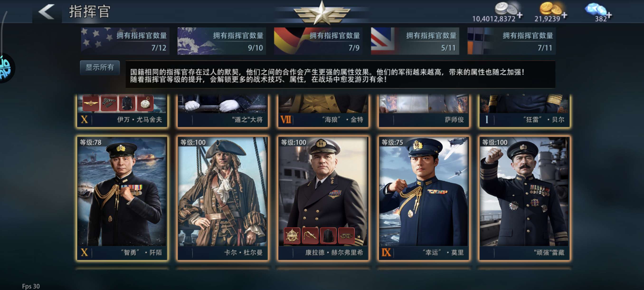Filter by Japanese commanders 9/10
The width and height of the screenshot is (644, 290).
coord(222,41)
